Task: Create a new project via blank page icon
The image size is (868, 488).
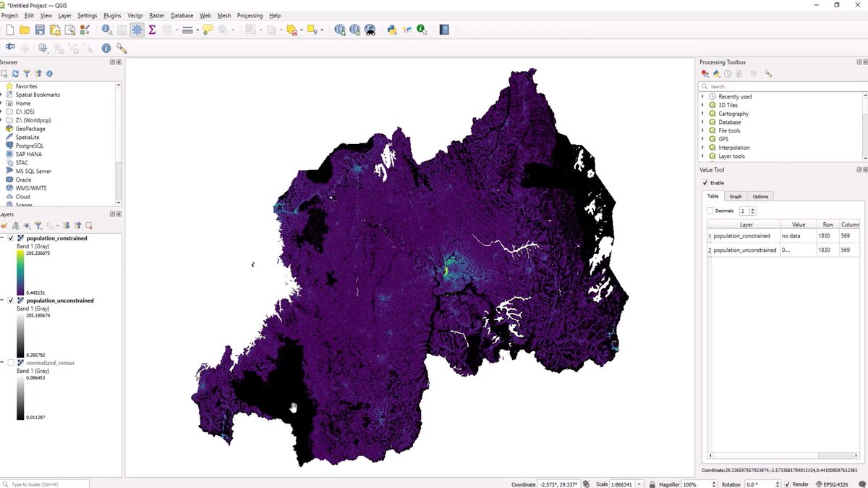Action: tap(9, 30)
